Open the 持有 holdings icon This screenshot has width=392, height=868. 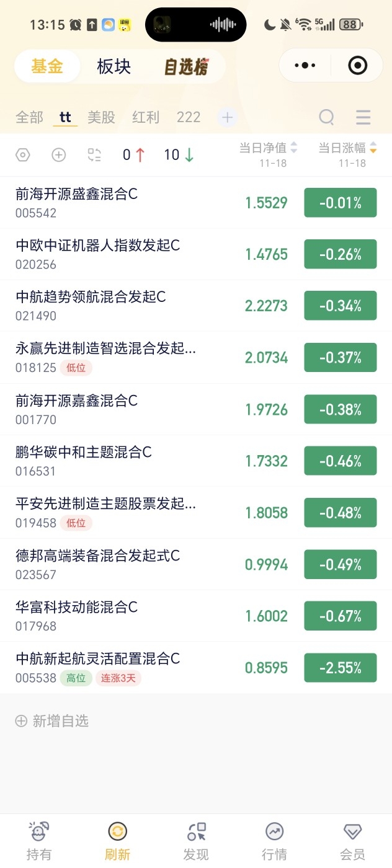pos(39,831)
